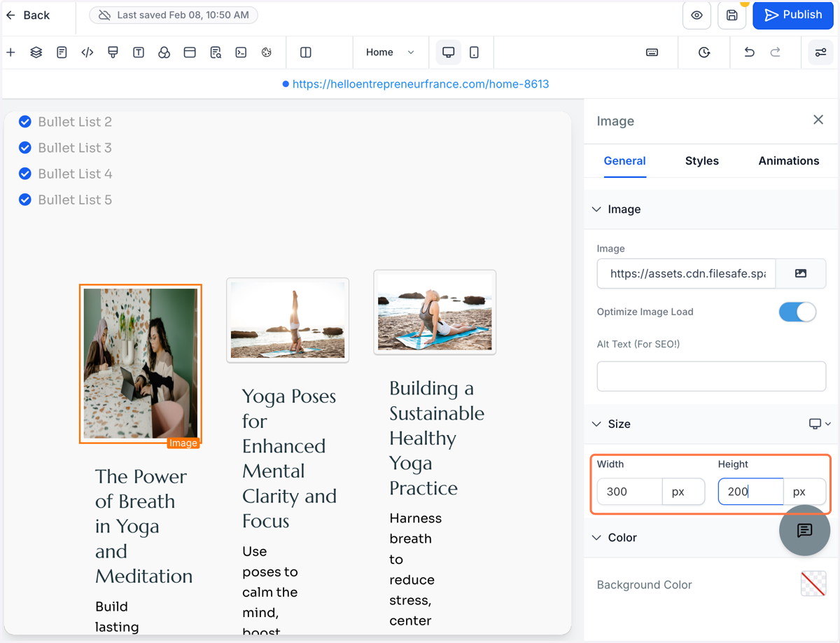This screenshot has height=643, width=840.
Task: Close the Image settings panel
Action: (x=818, y=120)
